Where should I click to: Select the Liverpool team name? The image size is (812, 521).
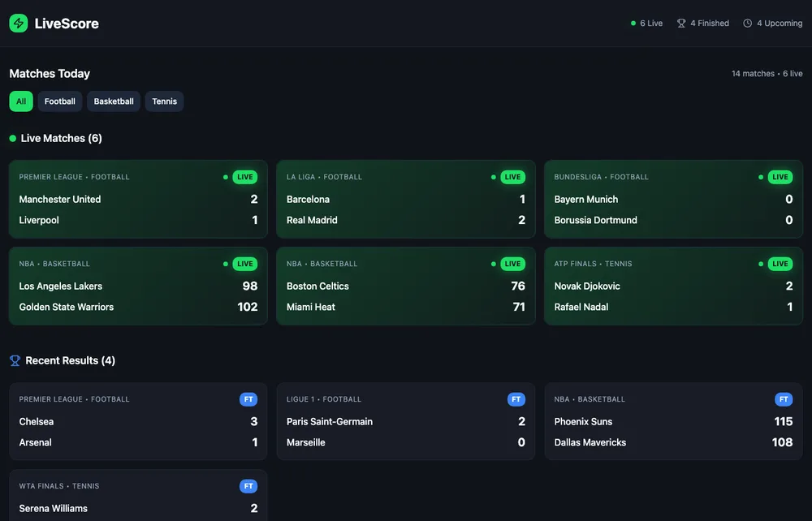39,220
